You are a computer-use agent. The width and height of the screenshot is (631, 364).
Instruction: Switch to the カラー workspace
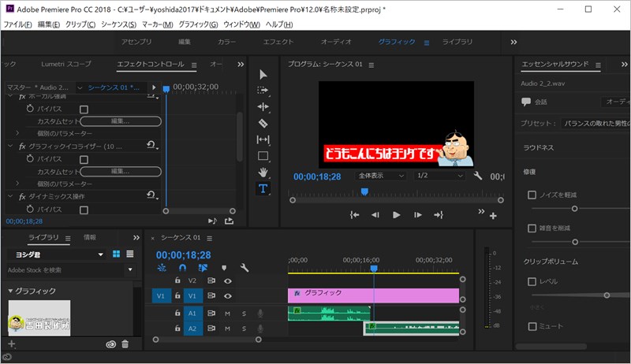226,42
